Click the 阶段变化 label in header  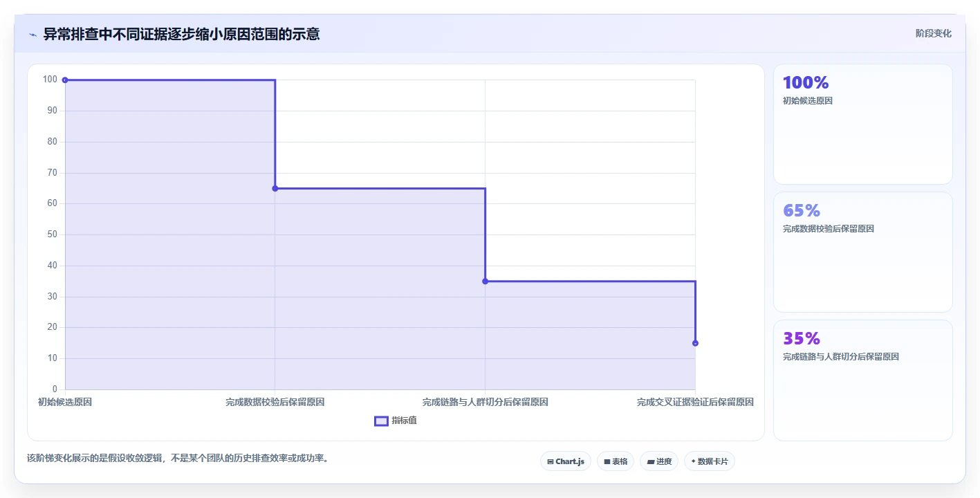pyautogui.click(x=934, y=33)
